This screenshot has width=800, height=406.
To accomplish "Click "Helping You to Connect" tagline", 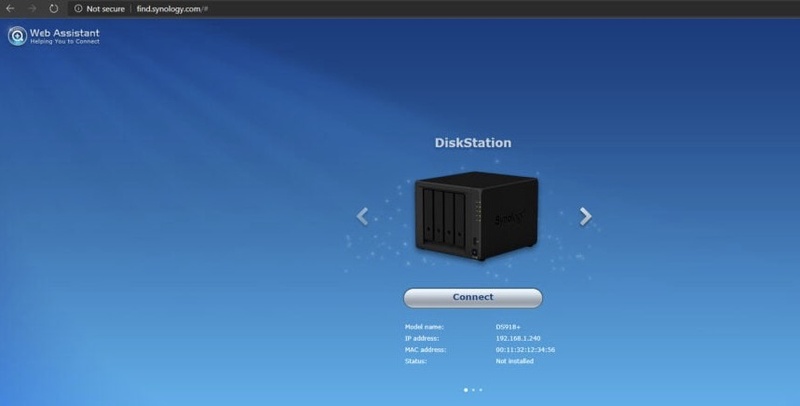I will [x=65, y=42].
